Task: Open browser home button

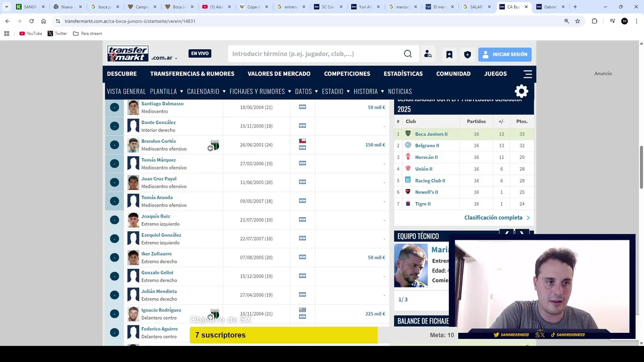Action: click(44, 21)
